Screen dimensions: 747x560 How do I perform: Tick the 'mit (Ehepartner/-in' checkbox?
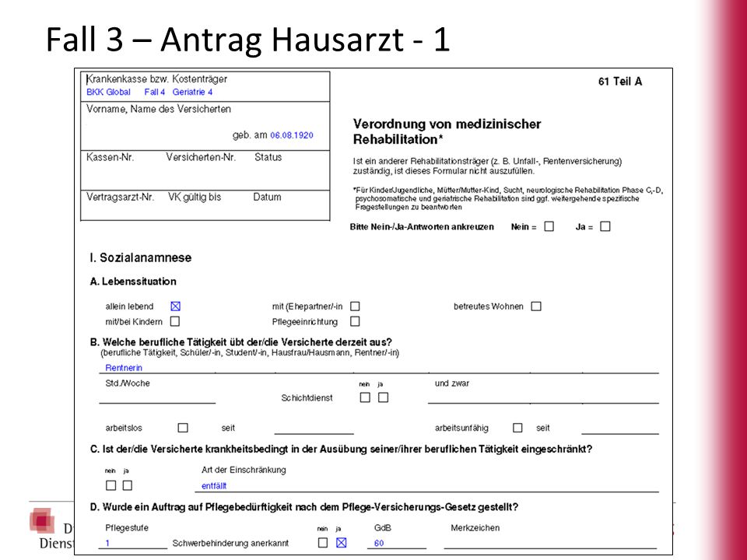coord(355,306)
